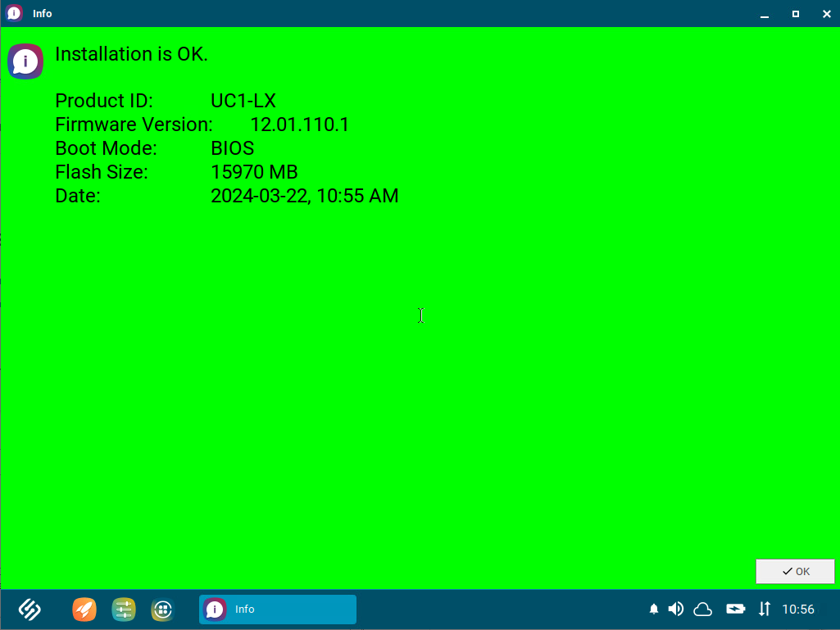840x630 pixels.
Task: Click the 'Installation is OK' heading
Action: pos(131,54)
